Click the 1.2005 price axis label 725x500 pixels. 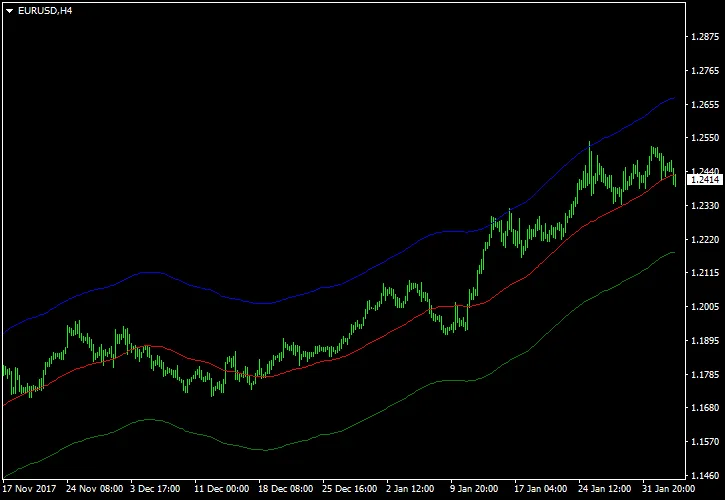[x=706, y=307]
